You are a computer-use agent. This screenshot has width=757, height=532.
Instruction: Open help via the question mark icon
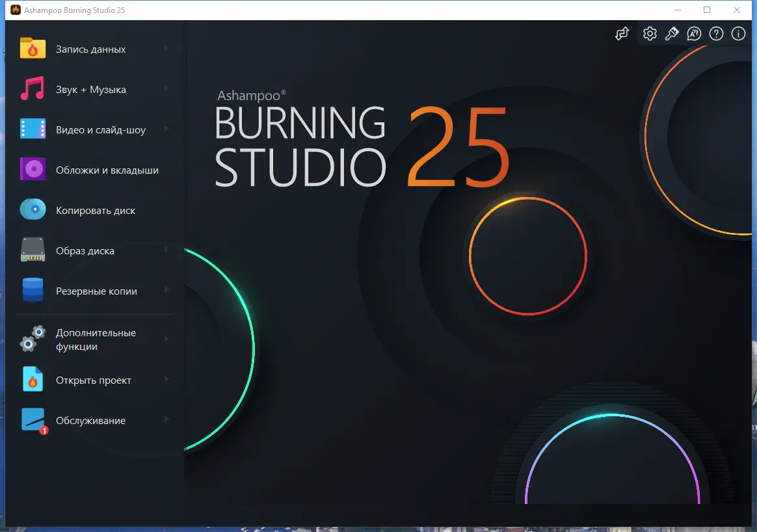(716, 34)
